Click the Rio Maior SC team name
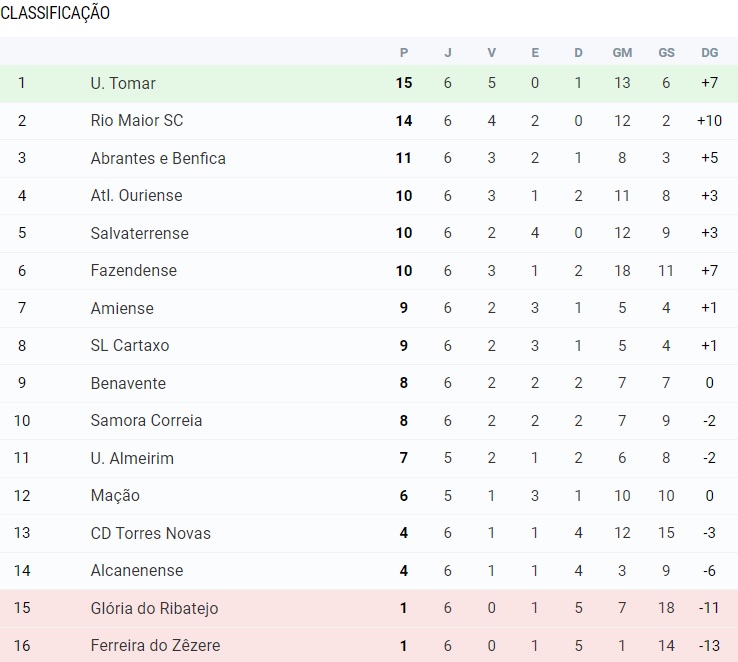Viewport: 738px width, 662px height. pos(137,121)
